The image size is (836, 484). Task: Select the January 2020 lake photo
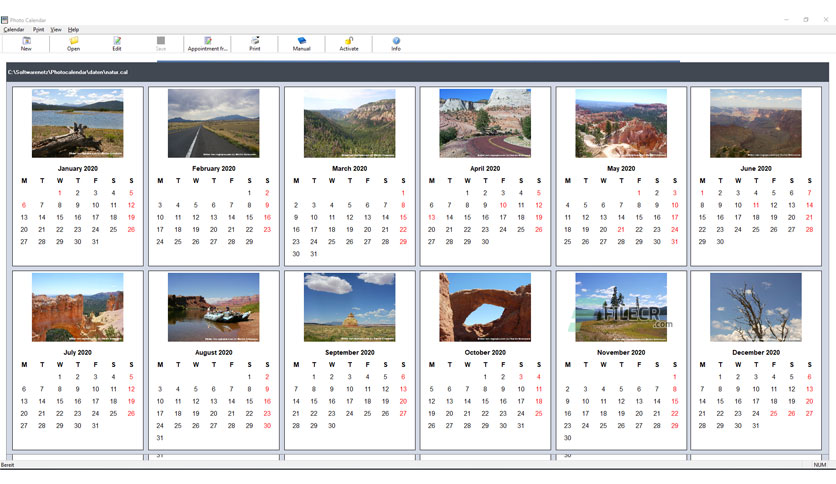tap(77, 123)
